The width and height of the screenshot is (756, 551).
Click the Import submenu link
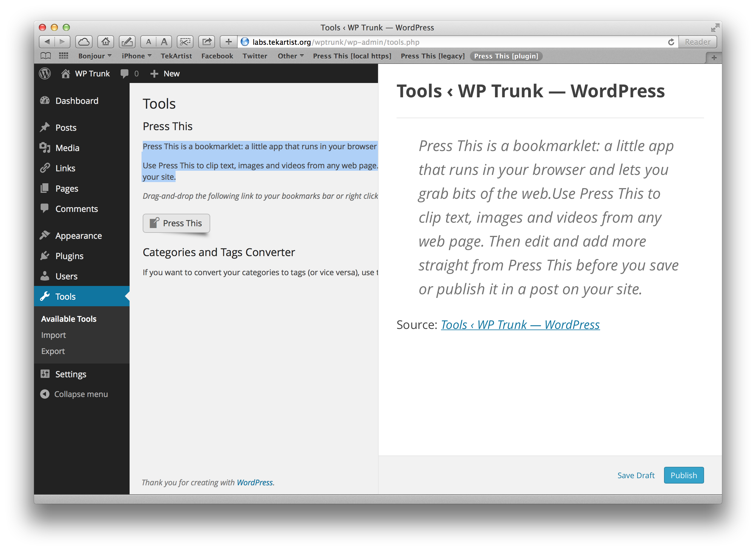(x=53, y=335)
